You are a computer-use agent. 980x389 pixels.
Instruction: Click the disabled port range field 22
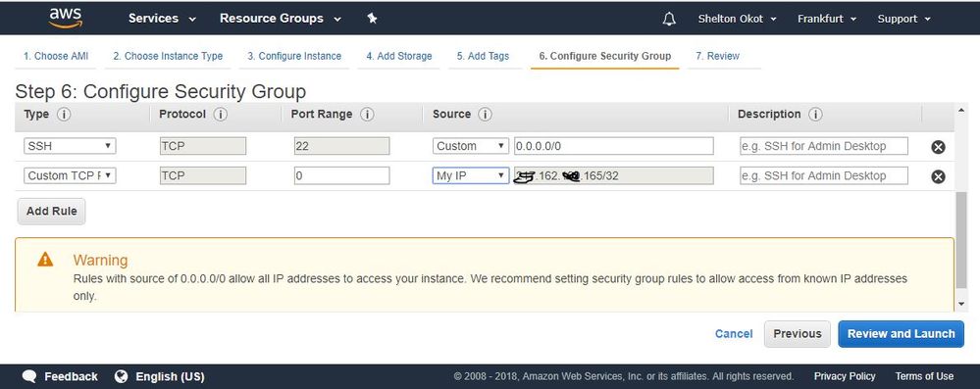pos(342,146)
